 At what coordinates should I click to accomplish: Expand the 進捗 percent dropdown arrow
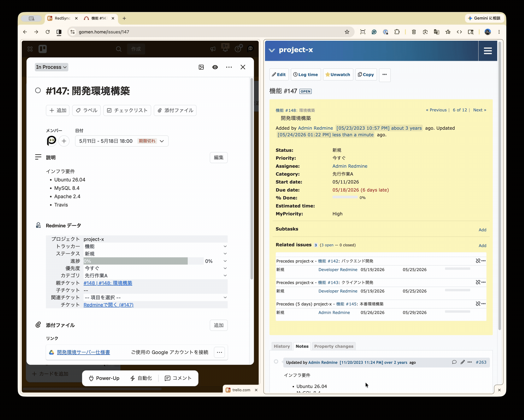(x=225, y=261)
